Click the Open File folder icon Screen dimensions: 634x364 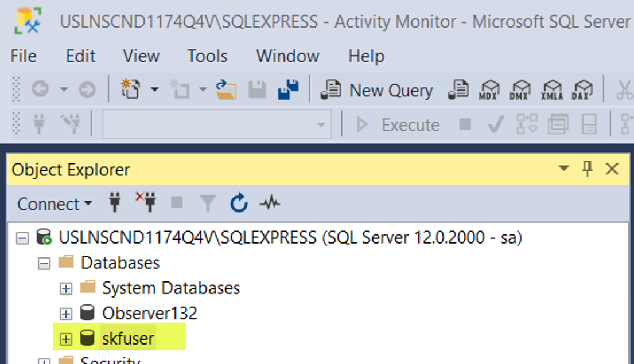(226, 89)
